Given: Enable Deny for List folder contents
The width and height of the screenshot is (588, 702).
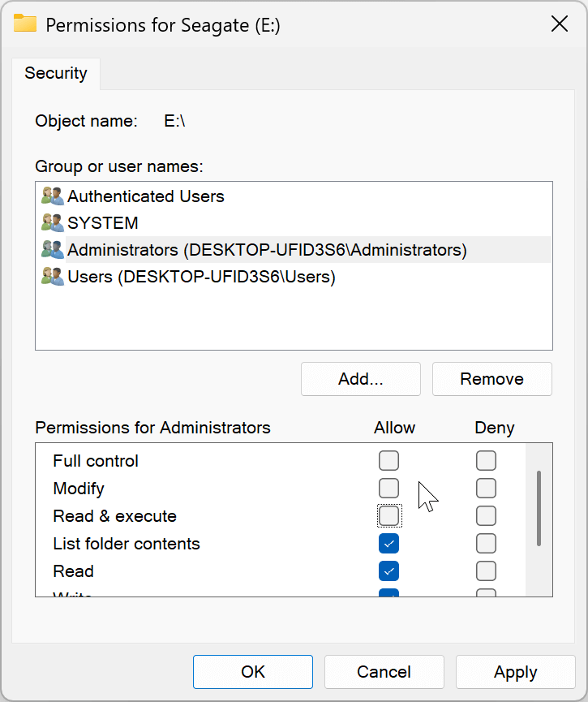Looking at the screenshot, I should coord(486,544).
